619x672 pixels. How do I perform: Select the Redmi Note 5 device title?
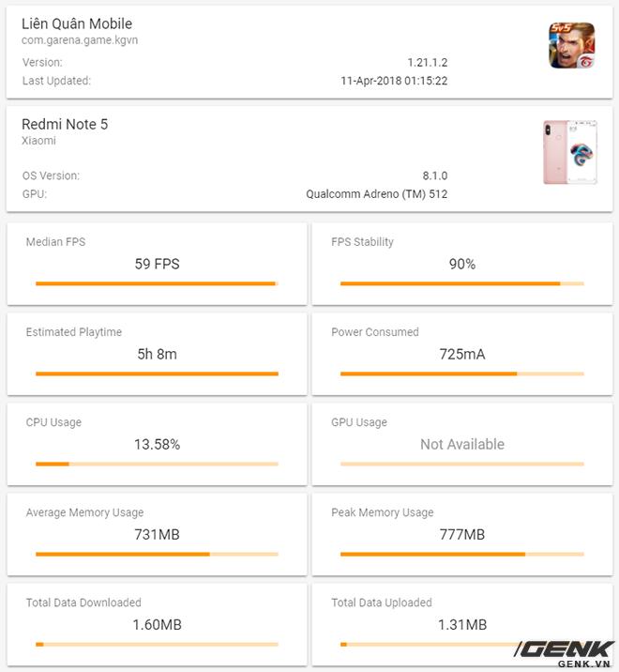[x=65, y=124]
